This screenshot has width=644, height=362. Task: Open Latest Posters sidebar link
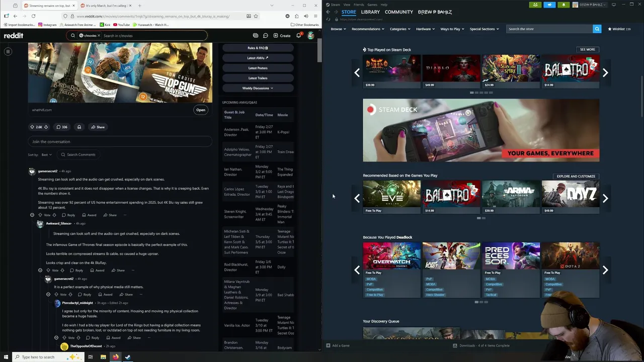pyautogui.click(x=258, y=68)
